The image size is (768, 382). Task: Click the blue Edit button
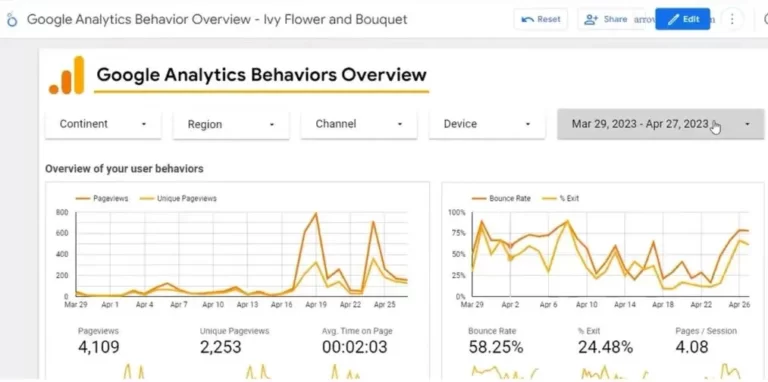pyautogui.click(x=683, y=19)
